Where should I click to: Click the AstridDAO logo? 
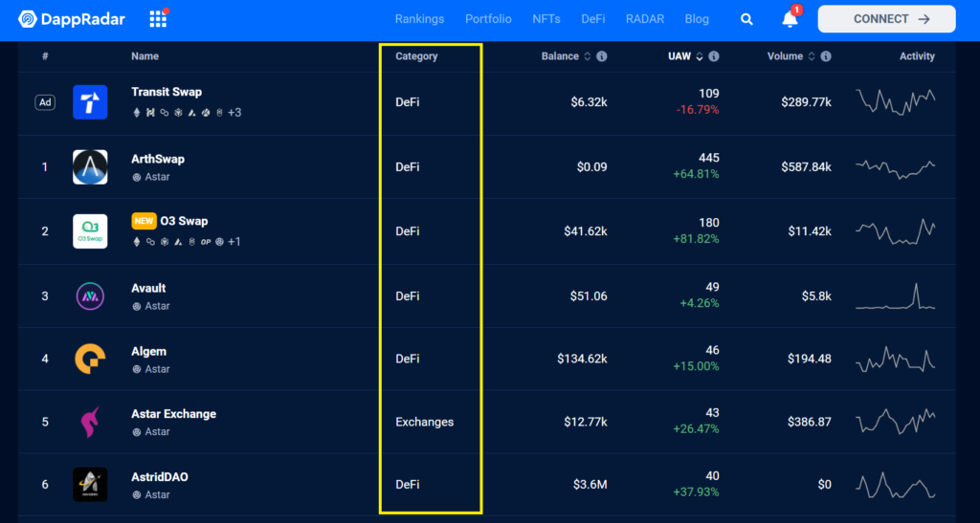(x=90, y=485)
